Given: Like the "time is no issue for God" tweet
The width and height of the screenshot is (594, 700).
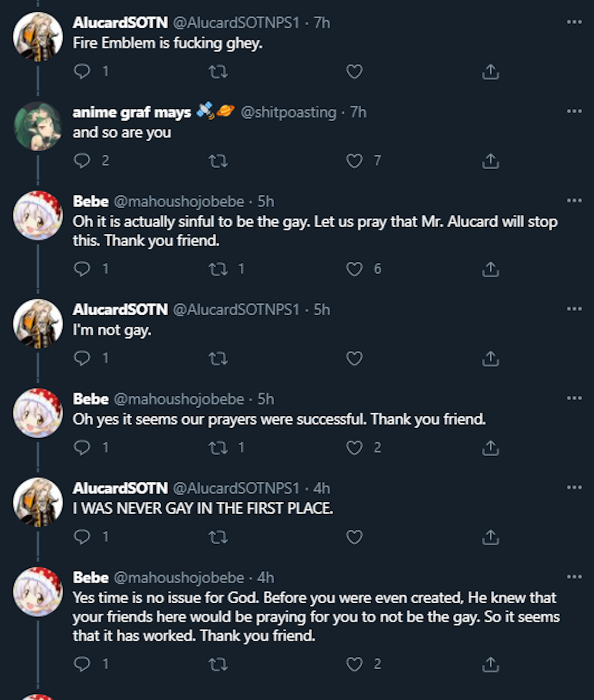Looking at the screenshot, I should click(354, 665).
